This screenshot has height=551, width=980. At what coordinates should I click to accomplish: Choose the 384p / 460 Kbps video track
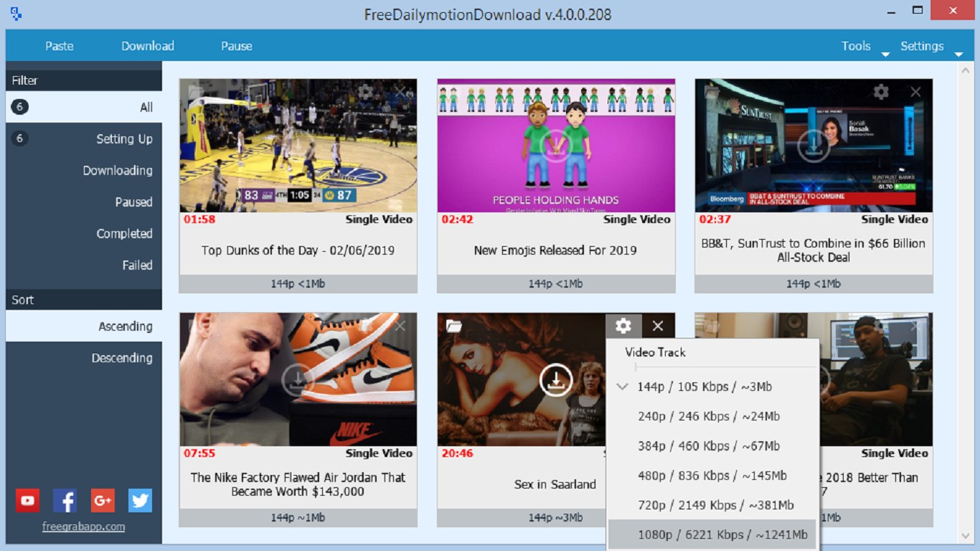(712, 446)
